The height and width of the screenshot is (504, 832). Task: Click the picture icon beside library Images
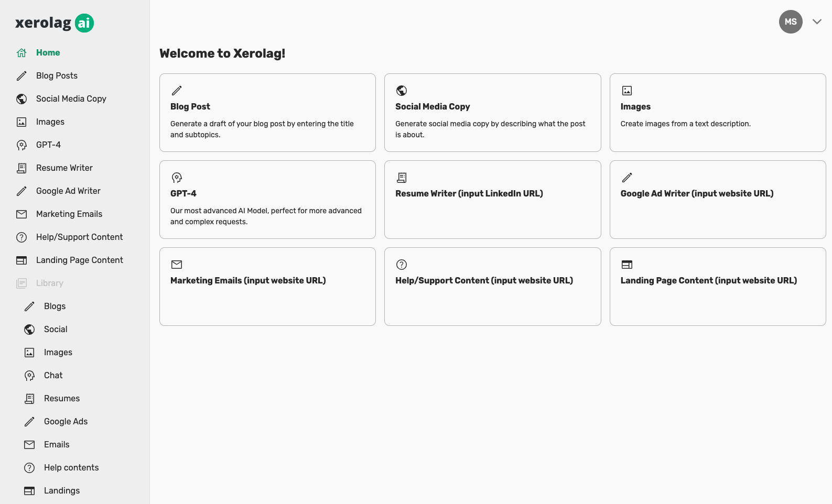pos(29,353)
